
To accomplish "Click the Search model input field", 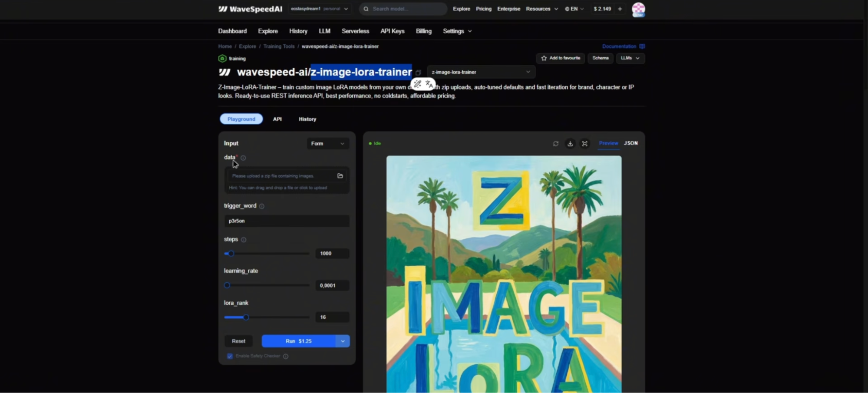I will coord(403,9).
